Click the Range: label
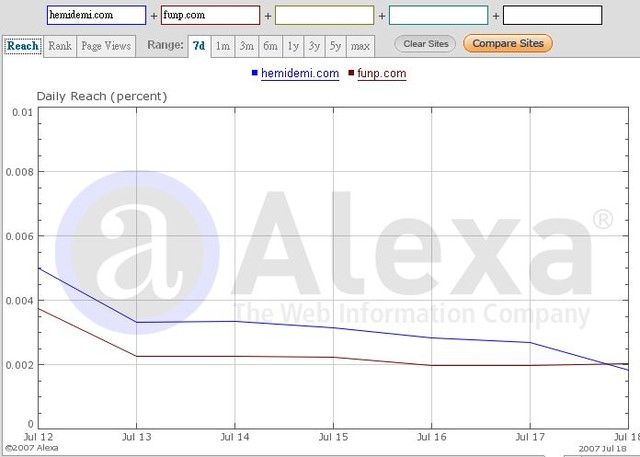Image resolution: width=640 pixels, height=457 pixels. point(165,45)
